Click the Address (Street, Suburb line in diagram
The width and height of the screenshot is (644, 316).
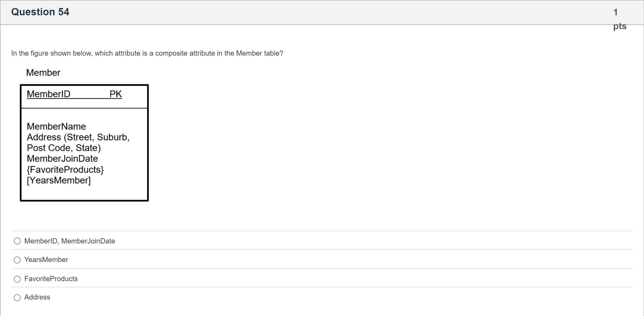point(78,137)
